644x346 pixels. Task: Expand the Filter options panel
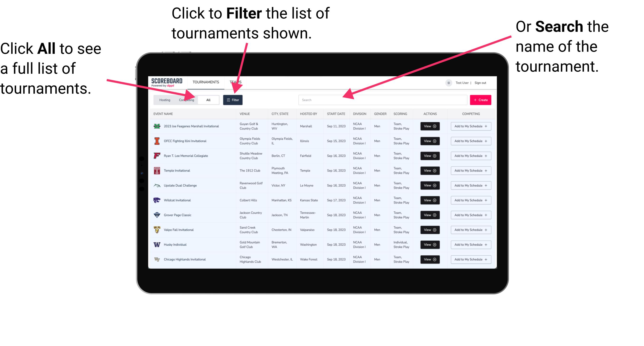pos(233,100)
